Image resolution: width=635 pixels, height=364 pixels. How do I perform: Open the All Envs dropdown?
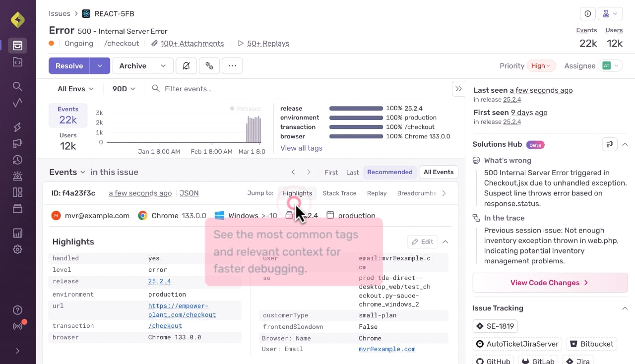(75, 89)
